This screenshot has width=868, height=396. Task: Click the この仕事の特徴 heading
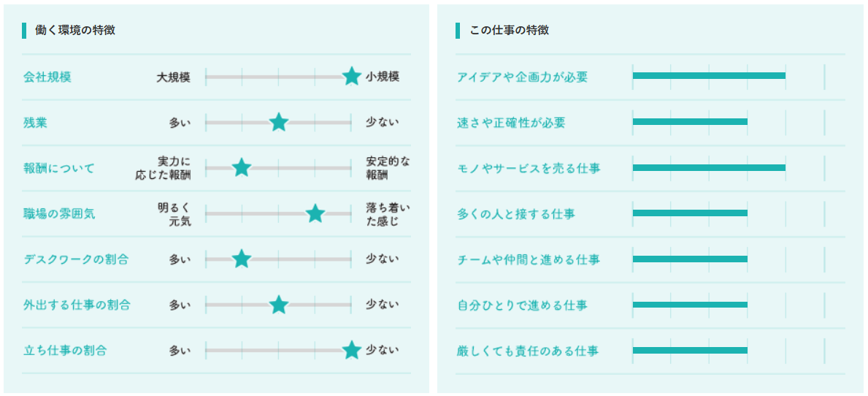point(509,30)
